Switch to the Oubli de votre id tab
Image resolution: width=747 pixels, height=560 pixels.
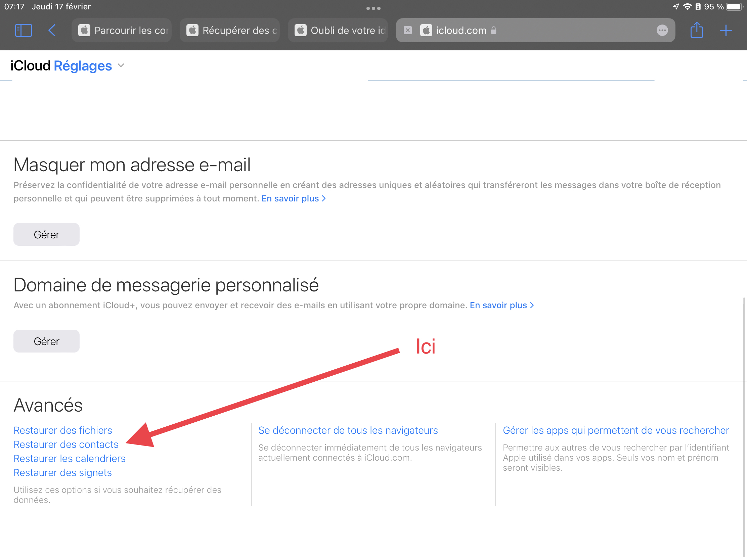pyautogui.click(x=338, y=30)
